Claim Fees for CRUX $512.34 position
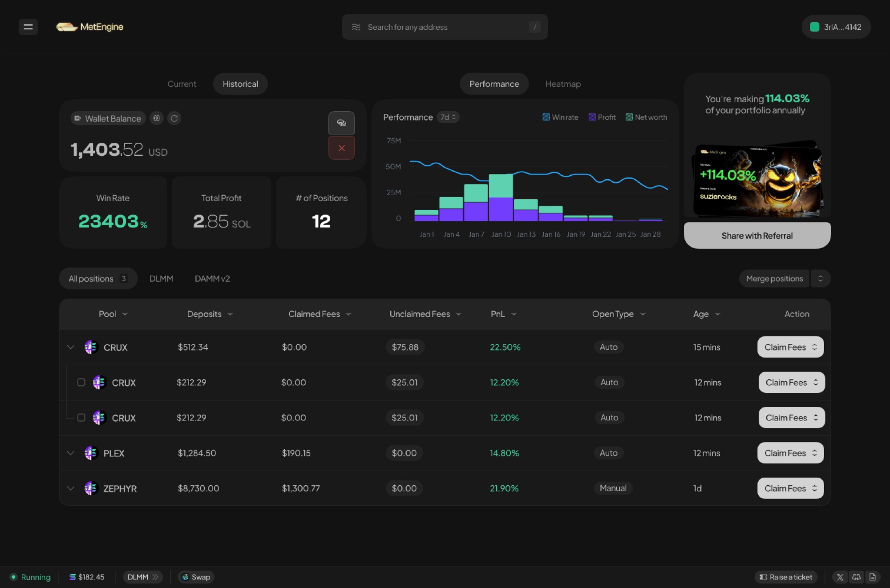 [x=790, y=347]
